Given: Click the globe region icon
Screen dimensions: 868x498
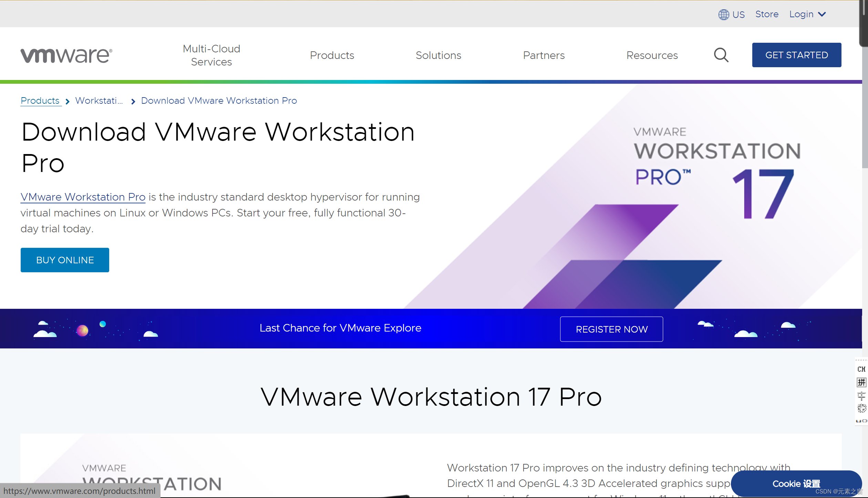Looking at the screenshot, I should point(723,14).
